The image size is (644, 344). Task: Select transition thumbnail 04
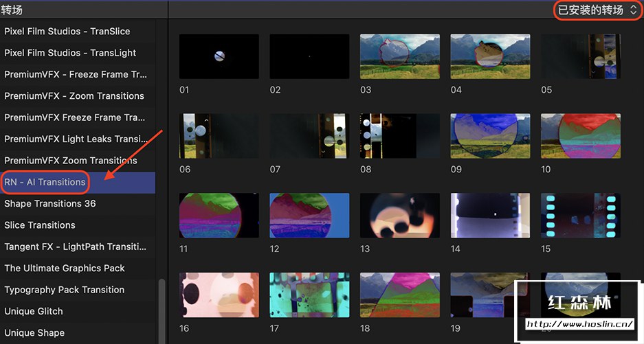coord(490,56)
